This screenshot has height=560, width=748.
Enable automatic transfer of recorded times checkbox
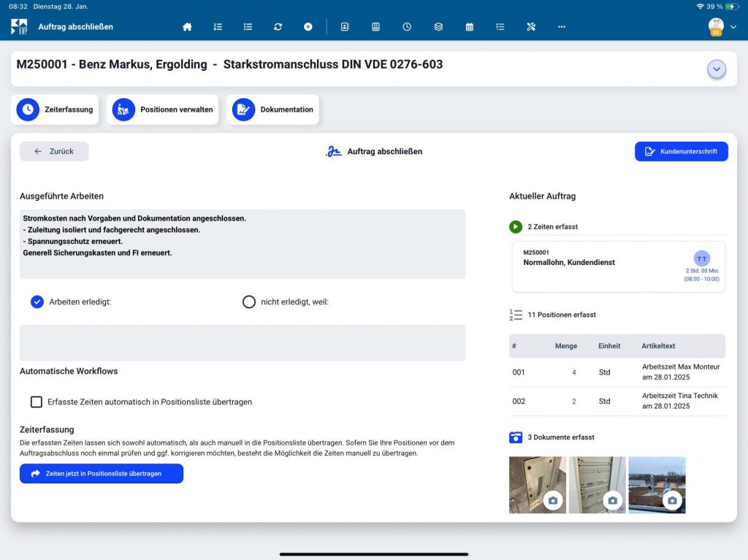[x=37, y=402]
